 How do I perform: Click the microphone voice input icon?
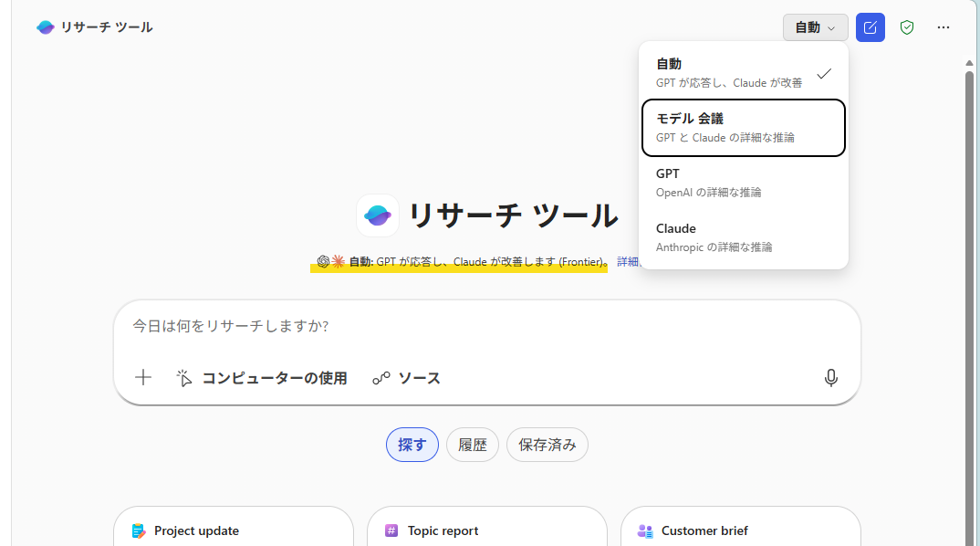coord(830,378)
